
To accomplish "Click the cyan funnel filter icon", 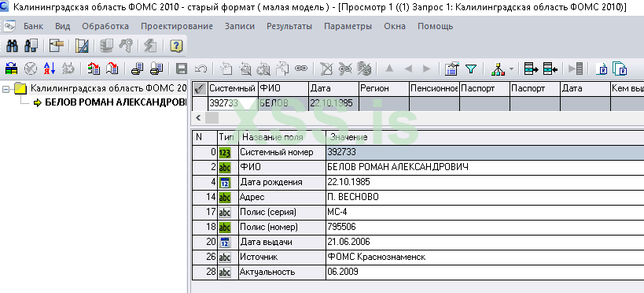I will pyautogui.click(x=471, y=69).
